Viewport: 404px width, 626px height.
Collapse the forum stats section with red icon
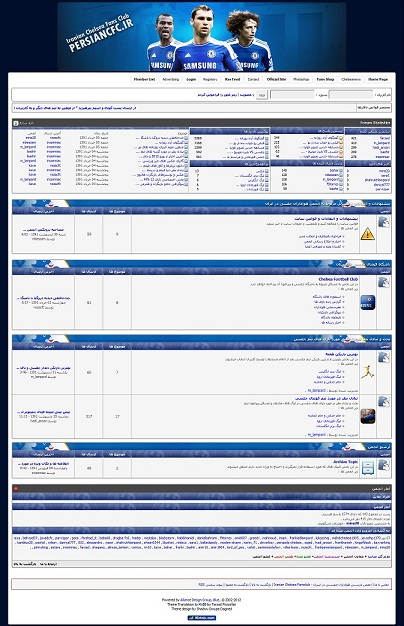click(16, 489)
